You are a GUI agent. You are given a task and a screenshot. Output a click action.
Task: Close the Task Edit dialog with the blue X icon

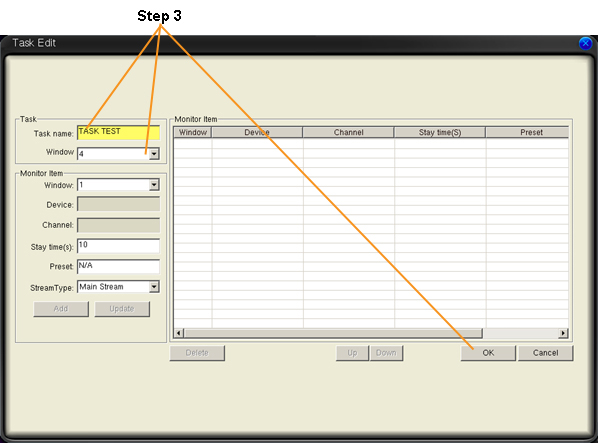pos(585,43)
